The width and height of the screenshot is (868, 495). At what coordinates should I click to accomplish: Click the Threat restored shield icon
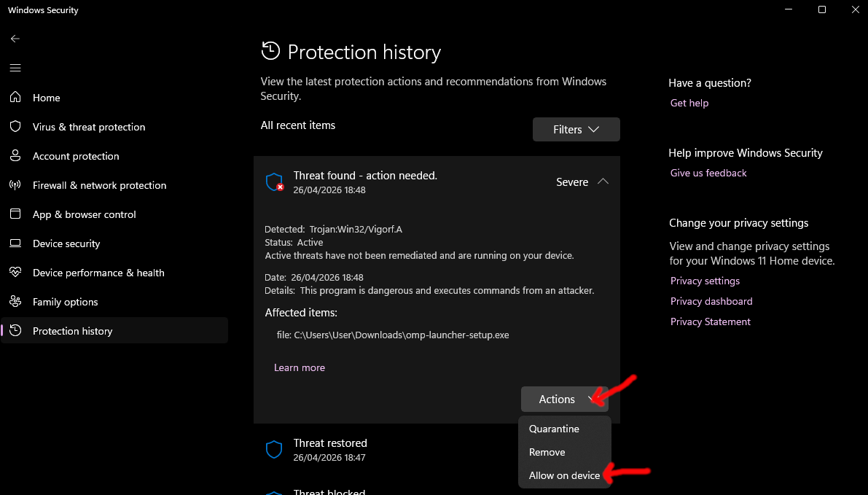click(274, 450)
